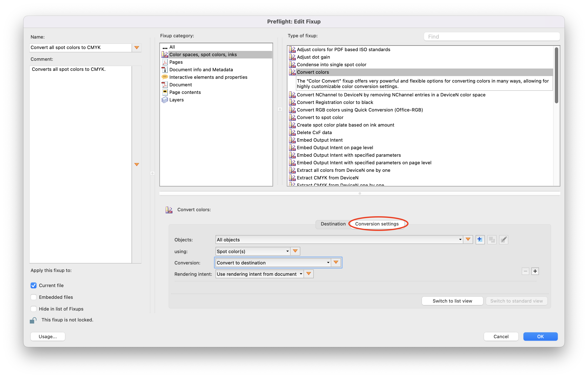The height and width of the screenshot is (378, 588).
Task: Click the duplicate objects icon next to the plus
Action: [x=492, y=239]
